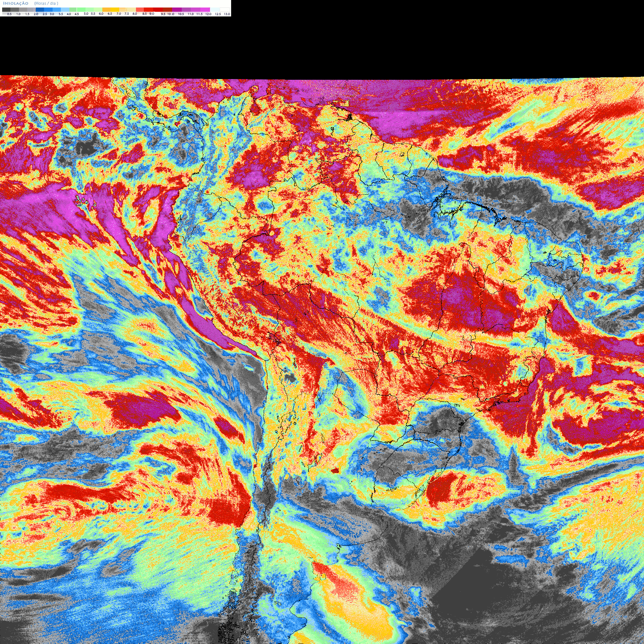The height and width of the screenshot is (644, 644).
Task: Click the '10.5' legend value
Action: click(x=181, y=14)
